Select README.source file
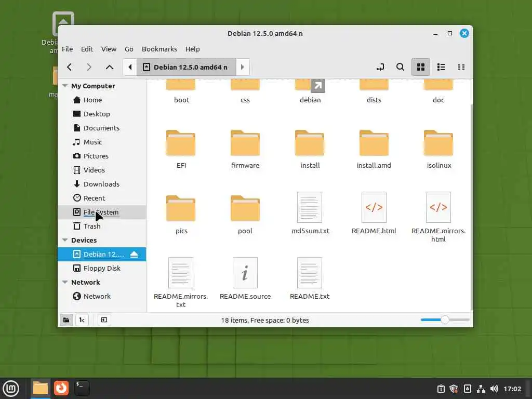The height and width of the screenshot is (399, 532). (x=245, y=279)
